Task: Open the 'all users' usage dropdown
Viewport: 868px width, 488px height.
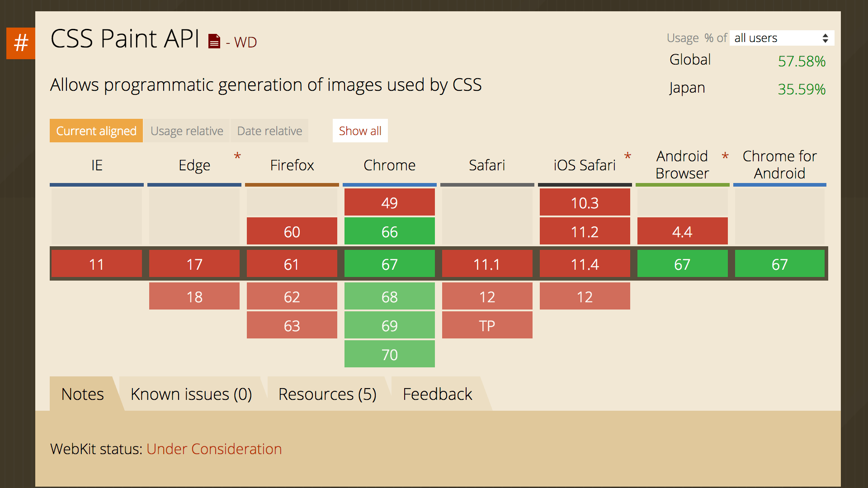Action: tap(781, 38)
